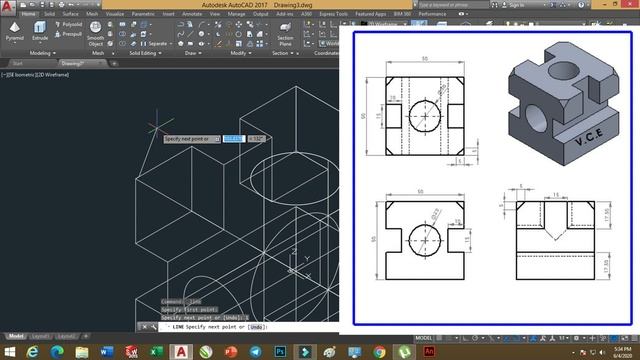This screenshot has width=640, height=360.
Task: Switch to the Solid ribbon tab
Action: (50, 14)
